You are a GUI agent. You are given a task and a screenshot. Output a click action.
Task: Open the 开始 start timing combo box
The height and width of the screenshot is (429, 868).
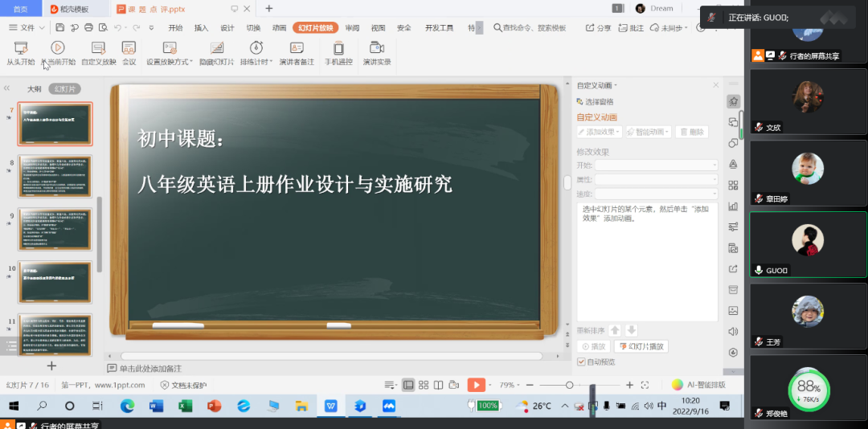657,165
